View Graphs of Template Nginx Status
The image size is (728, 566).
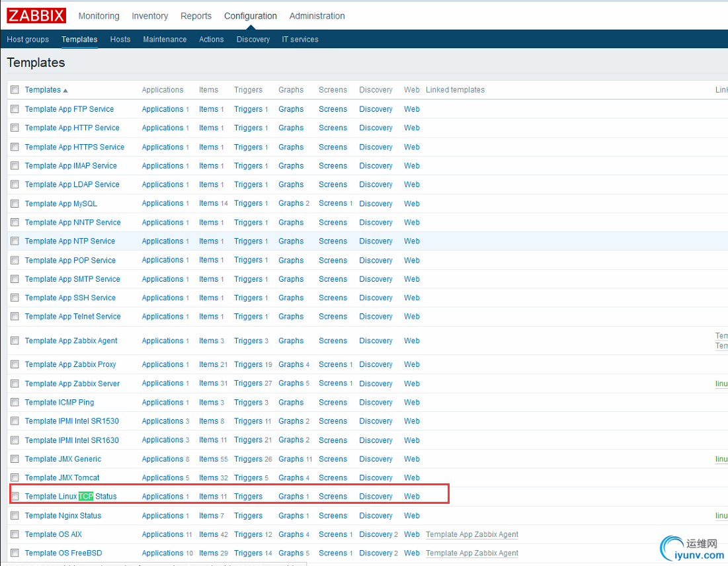(291, 515)
